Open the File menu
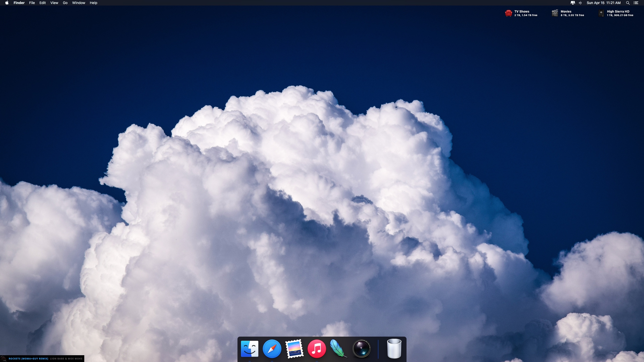The width and height of the screenshot is (644, 362). (x=32, y=3)
